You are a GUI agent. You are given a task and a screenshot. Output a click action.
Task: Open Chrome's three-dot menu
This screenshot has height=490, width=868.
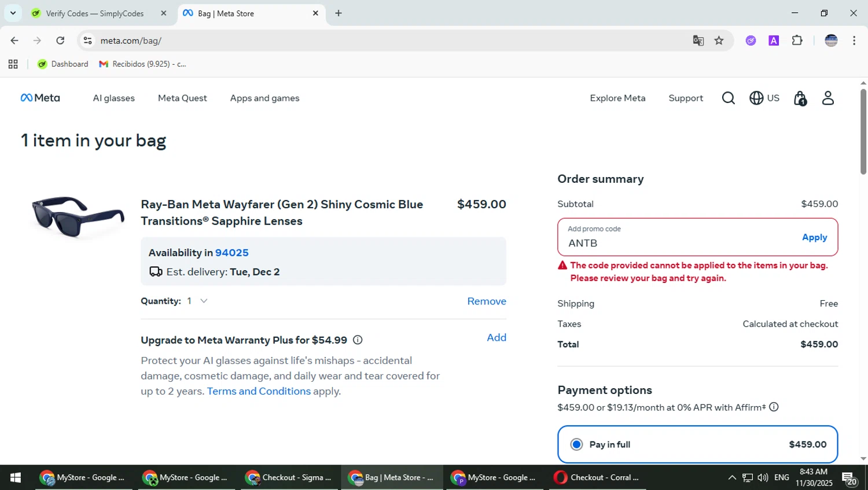854,40
